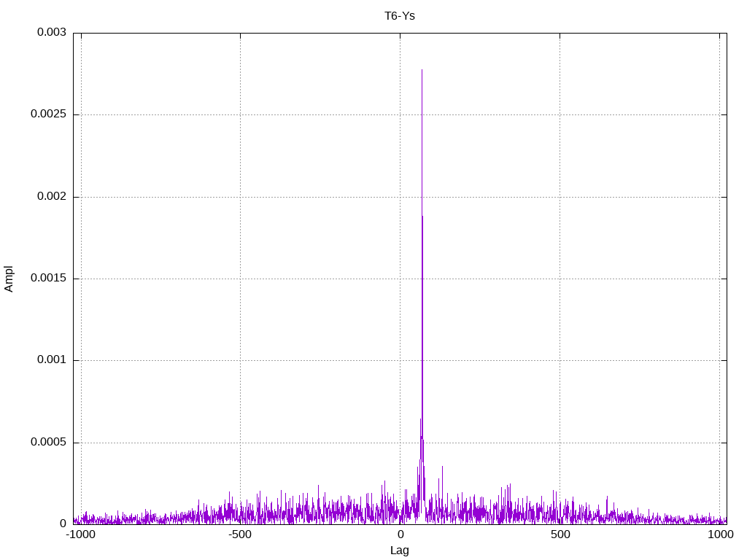747x560 pixels.
Task: Click the y-axis tick value 0.001
Action: 52,360
